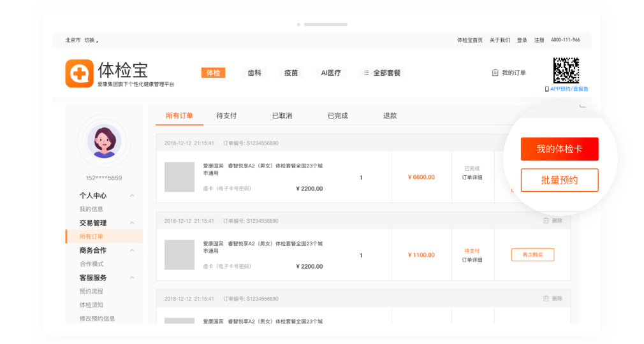
Task: Click product thumbnail of ¥1100.00 order
Action: (x=179, y=255)
